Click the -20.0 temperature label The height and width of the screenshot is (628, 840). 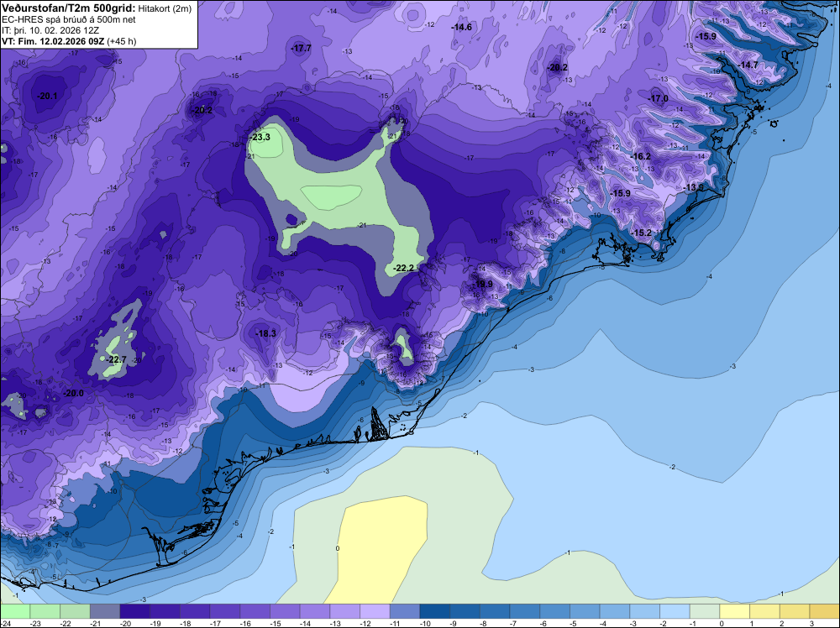(x=73, y=393)
